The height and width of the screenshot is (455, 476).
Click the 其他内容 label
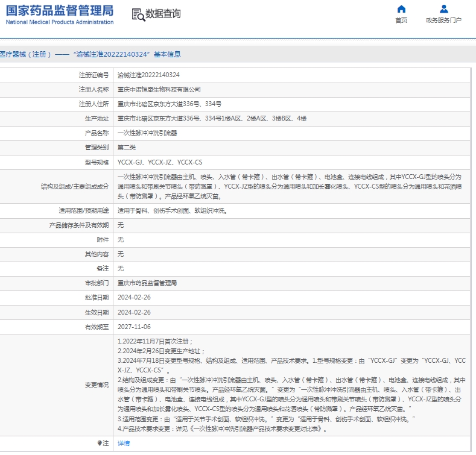pos(97,254)
